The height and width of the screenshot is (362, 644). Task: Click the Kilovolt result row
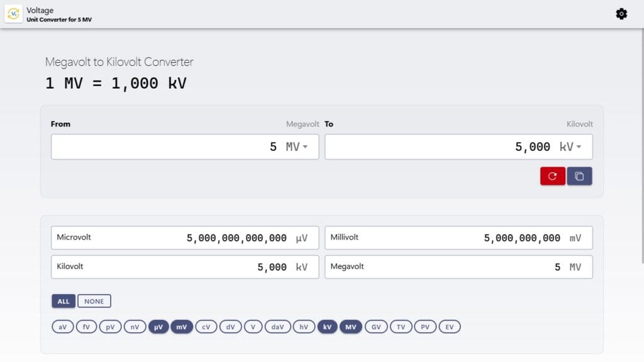pos(185,266)
